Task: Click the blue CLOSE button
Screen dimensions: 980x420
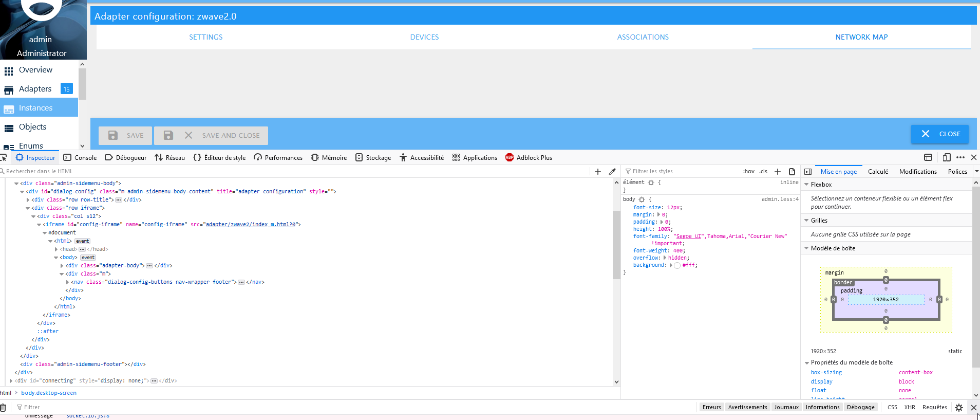Action: tap(940, 134)
